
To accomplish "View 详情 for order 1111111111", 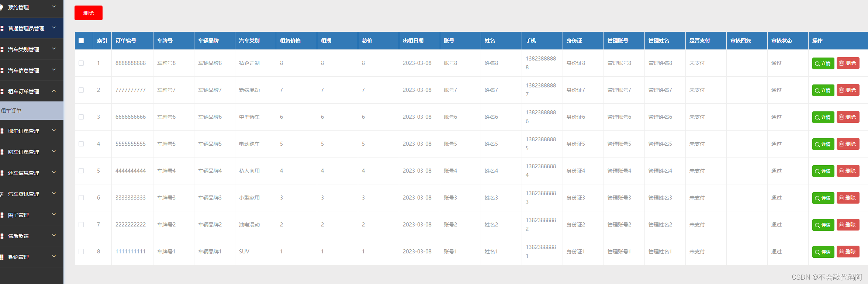I will point(823,252).
